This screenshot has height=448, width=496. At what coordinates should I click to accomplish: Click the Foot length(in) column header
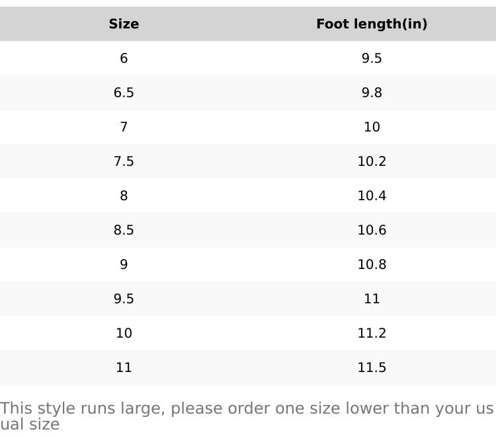[x=372, y=24]
